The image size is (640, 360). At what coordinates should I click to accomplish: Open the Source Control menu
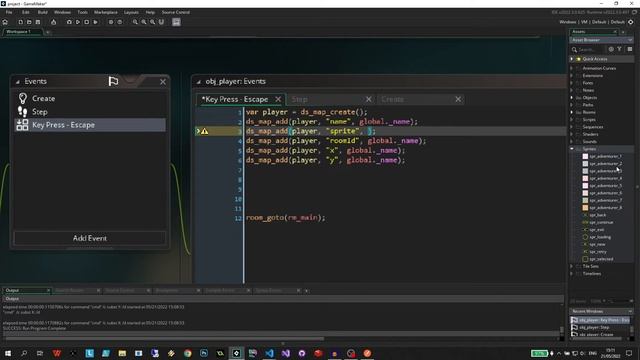point(176,12)
